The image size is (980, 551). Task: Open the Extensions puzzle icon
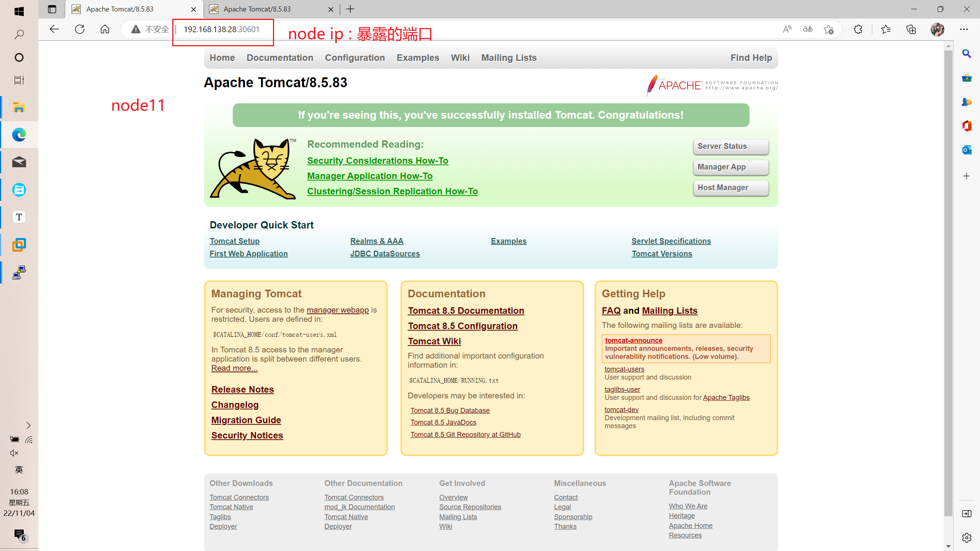[x=858, y=29]
